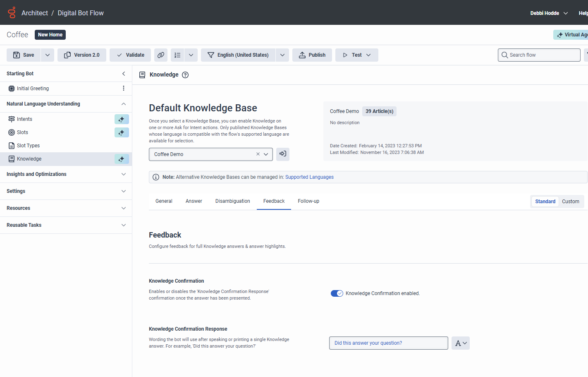Clear the Coffee Demo selection
Screen dimensions: 588x377
[x=258, y=154]
